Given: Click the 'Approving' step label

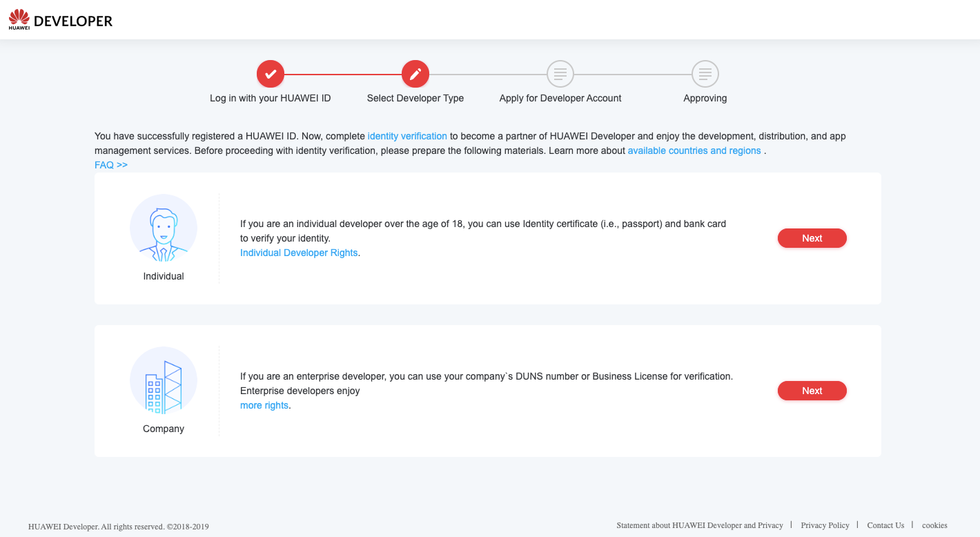Looking at the screenshot, I should pyautogui.click(x=705, y=98).
